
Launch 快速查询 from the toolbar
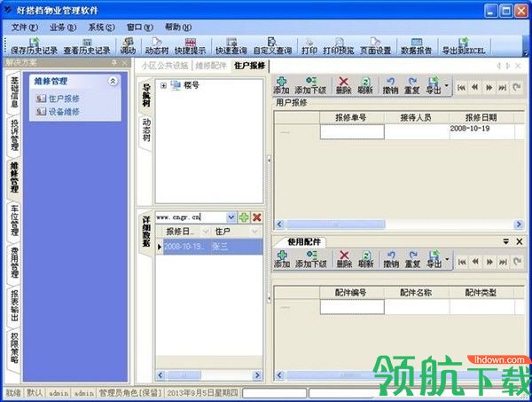231,46
